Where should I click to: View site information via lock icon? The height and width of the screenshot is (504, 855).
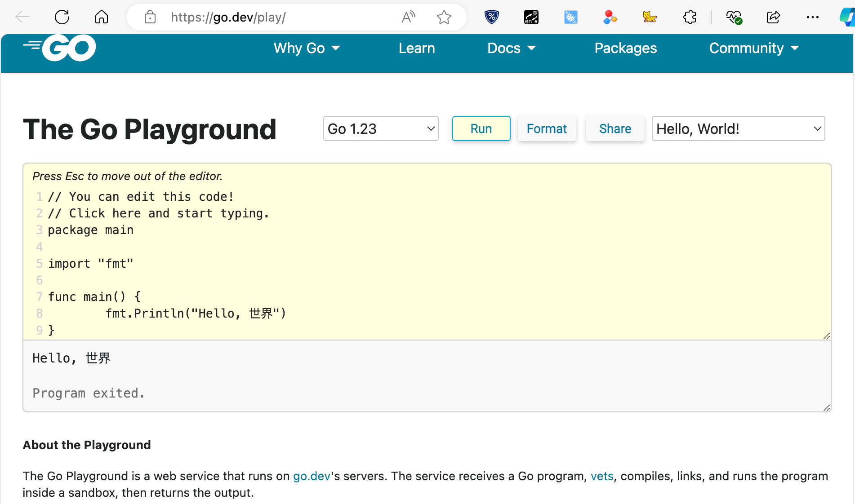150,18
